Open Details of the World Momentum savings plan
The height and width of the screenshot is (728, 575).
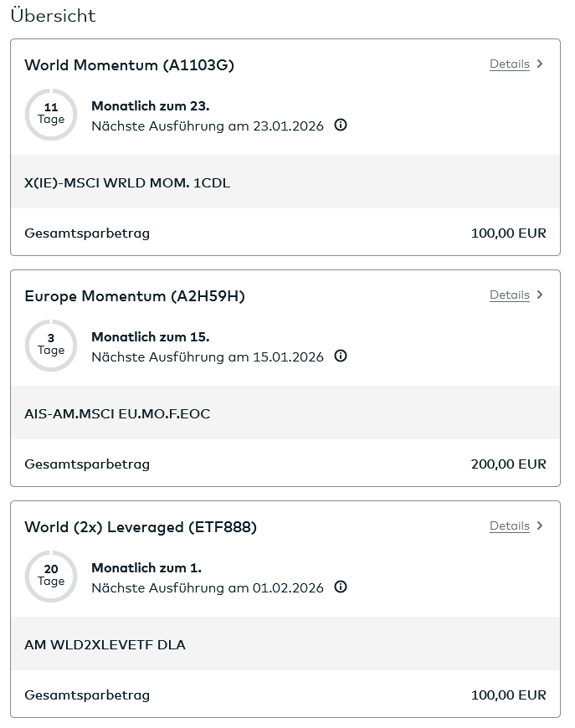click(510, 64)
